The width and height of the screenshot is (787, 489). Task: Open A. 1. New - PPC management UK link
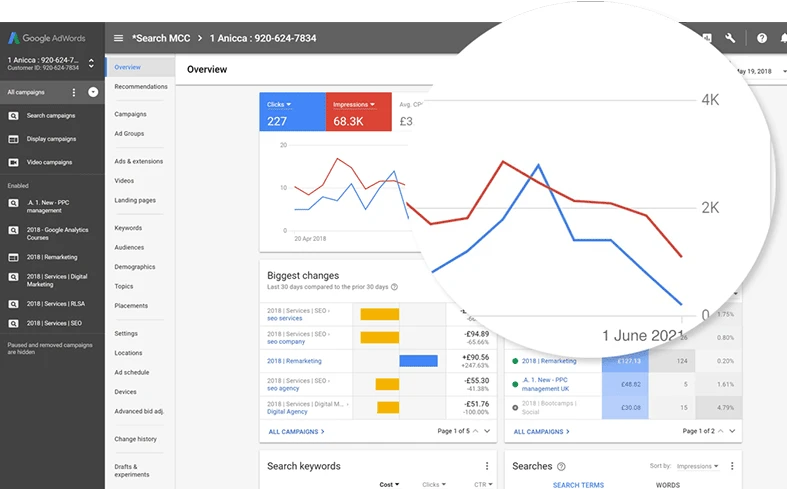coord(545,385)
